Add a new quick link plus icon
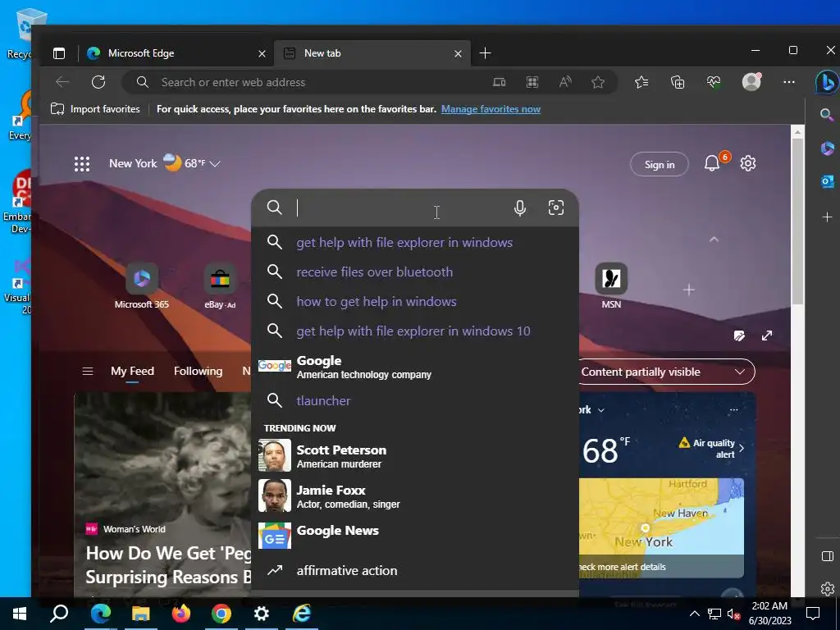The image size is (840, 630). 689,290
